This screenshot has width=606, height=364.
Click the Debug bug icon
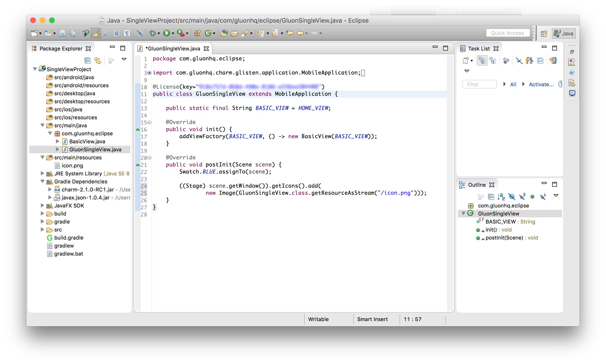[153, 33]
